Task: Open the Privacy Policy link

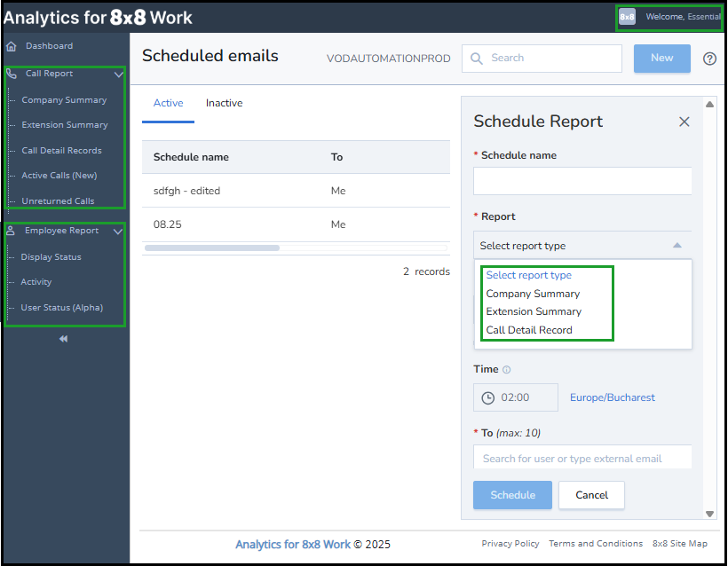Action: 510,543
